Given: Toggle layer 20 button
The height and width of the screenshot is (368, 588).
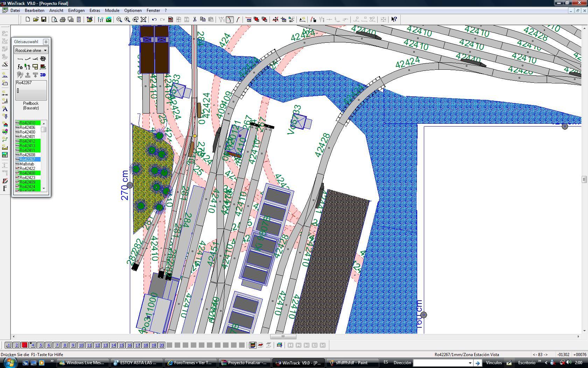Looking at the screenshot, I should (x=161, y=345).
